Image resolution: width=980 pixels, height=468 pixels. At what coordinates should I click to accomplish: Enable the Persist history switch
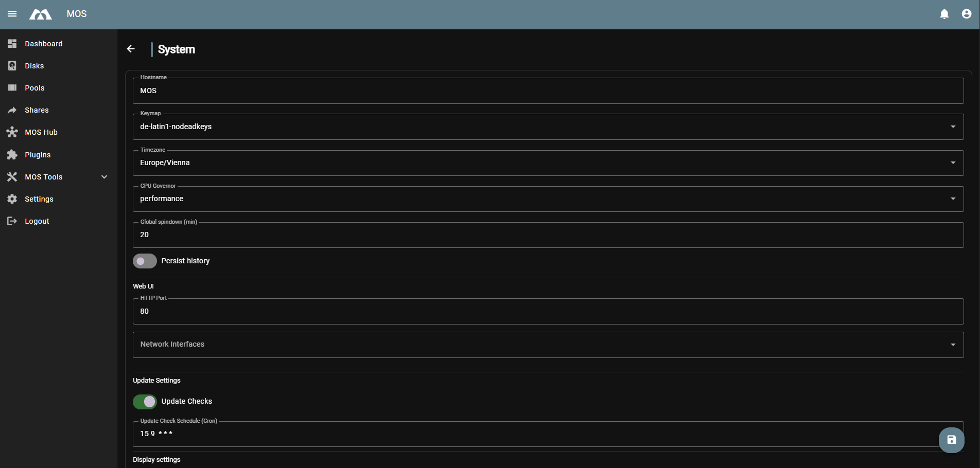point(145,261)
